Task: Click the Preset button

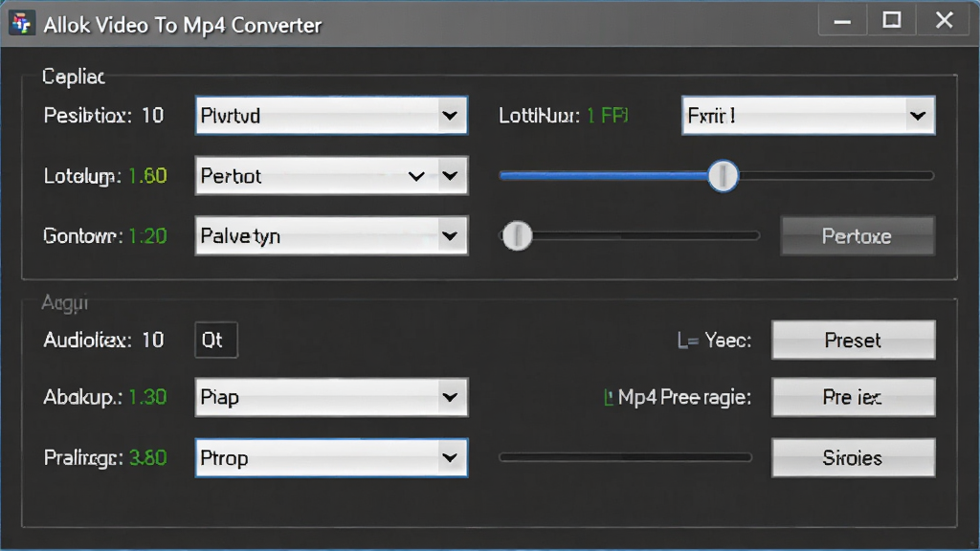Action: [x=853, y=340]
